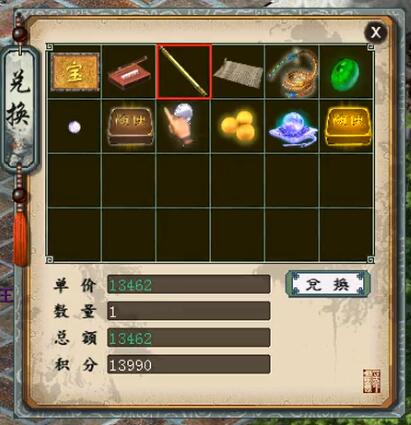Select the golden 宝 treasure map item

tap(75, 72)
